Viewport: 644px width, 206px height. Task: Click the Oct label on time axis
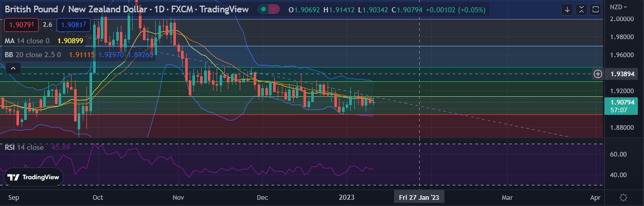tap(98, 197)
